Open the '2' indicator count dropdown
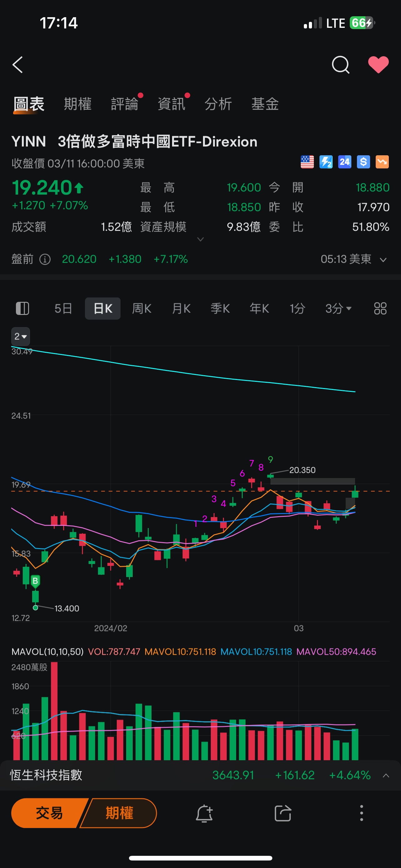Image resolution: width=401 pixels, height=868 pixels. 21,336
